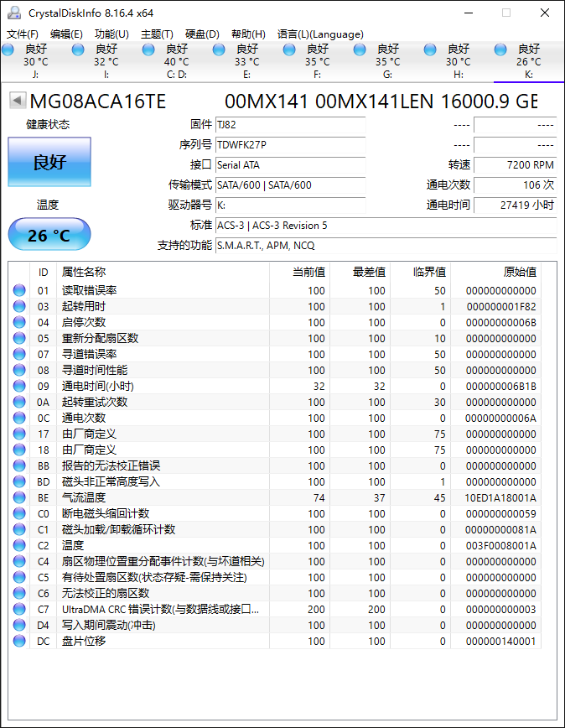This screenshot has width=565, height=728.
Task: Select the J: drive status orb
Action: pyautogui.click(x=8, y=49)
